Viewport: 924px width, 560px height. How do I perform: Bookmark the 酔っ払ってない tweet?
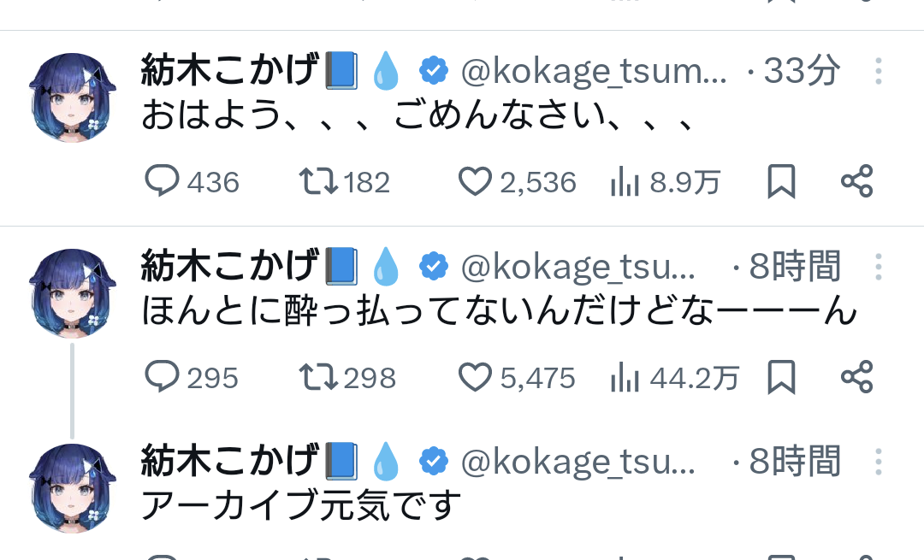coord(781,377)
